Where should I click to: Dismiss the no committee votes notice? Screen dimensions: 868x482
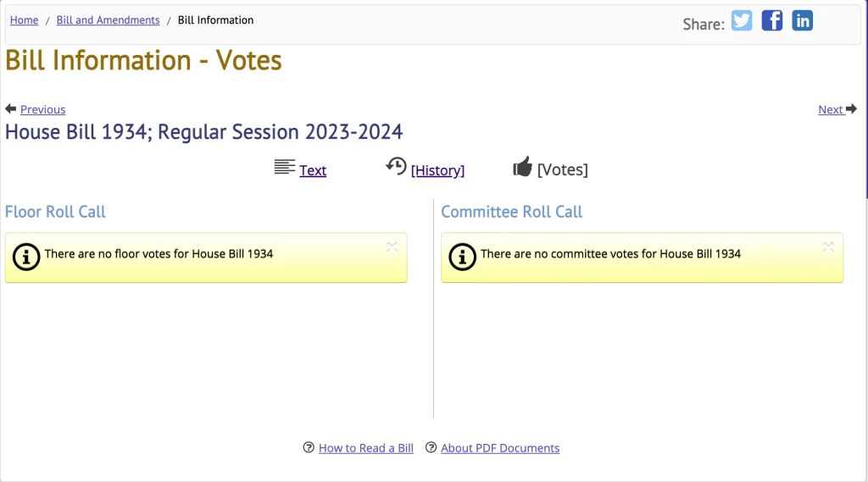pyautogui.click(x=828, y=247)
